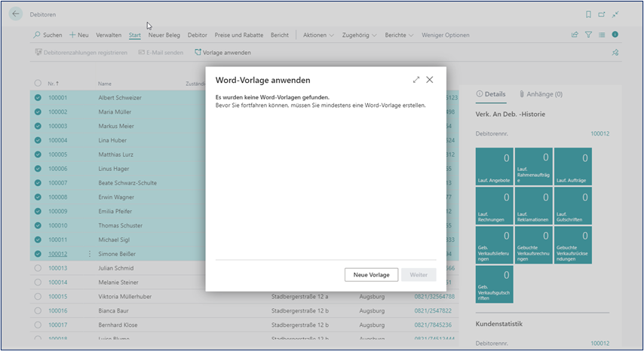The width and height of the screenshot is (644, 351).
Task: Open page in new window icon
Action: (602, 14)
